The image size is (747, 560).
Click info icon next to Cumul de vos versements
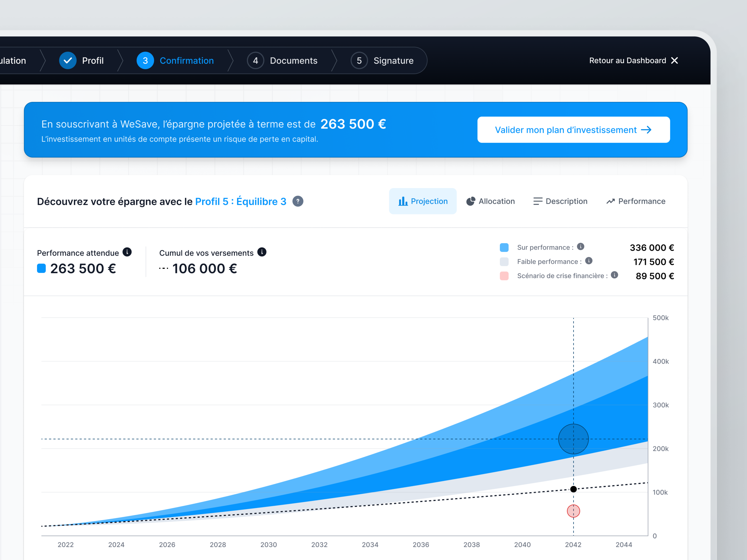point(262,252)
